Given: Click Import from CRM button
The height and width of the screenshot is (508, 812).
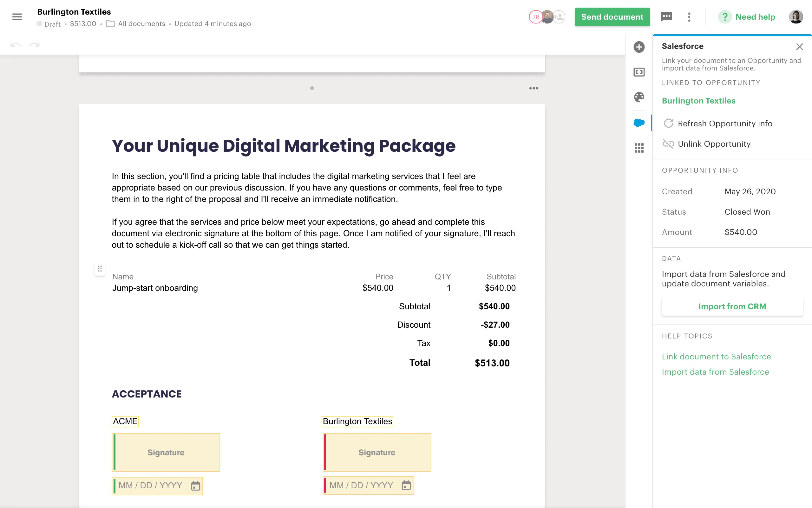Looking at the screenshot, I should pos(732,306).
